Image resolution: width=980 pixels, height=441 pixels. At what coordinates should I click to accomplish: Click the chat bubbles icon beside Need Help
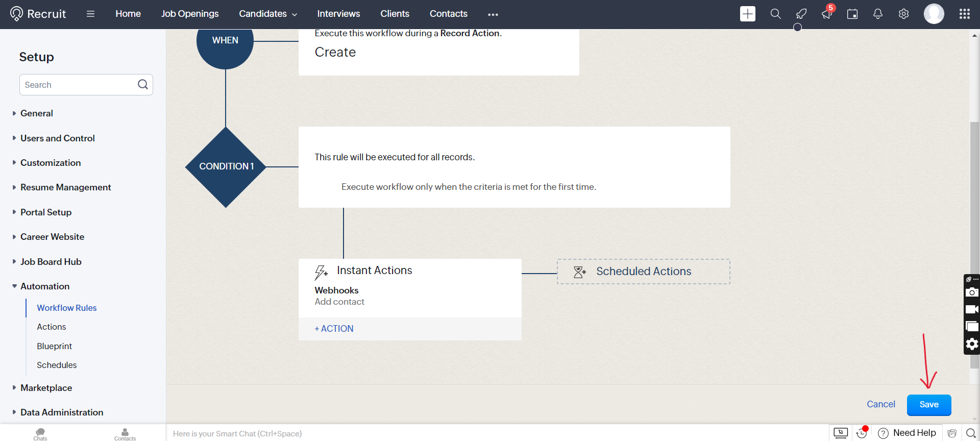[x=952, y=433]
